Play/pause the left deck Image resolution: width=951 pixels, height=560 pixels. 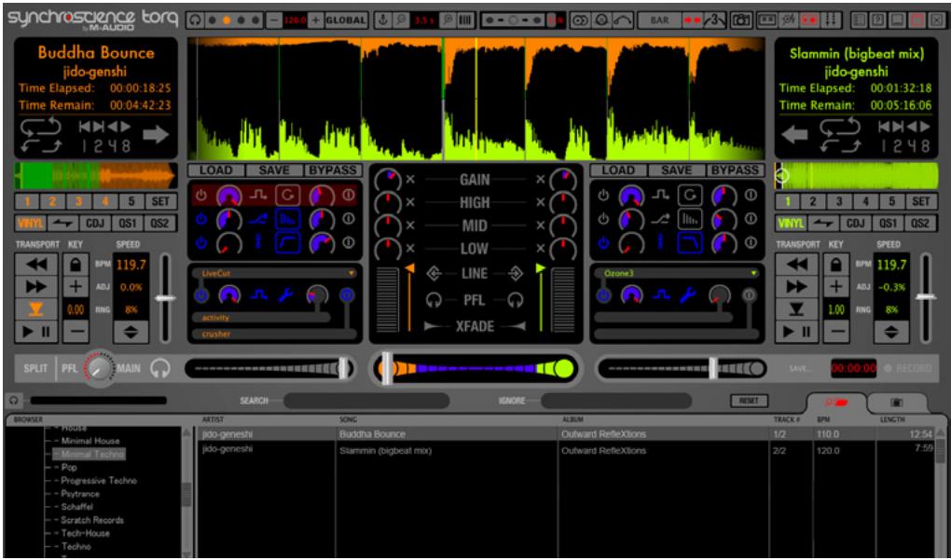[36, 332]
